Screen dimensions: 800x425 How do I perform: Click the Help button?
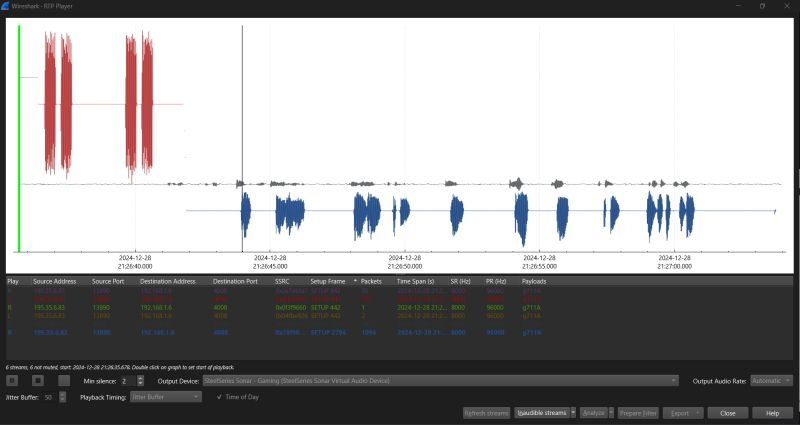[772, 413]
